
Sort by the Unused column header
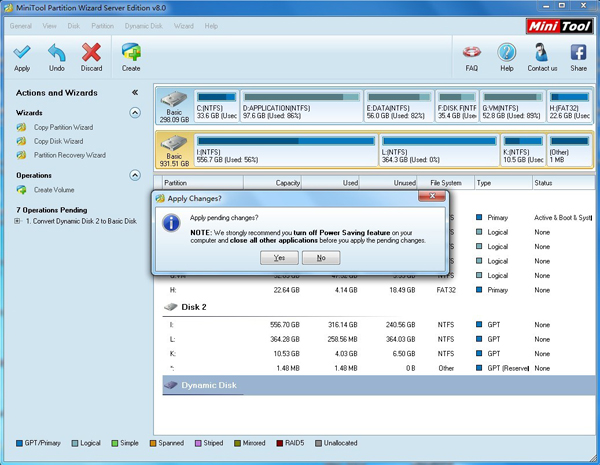pos(388,183)
